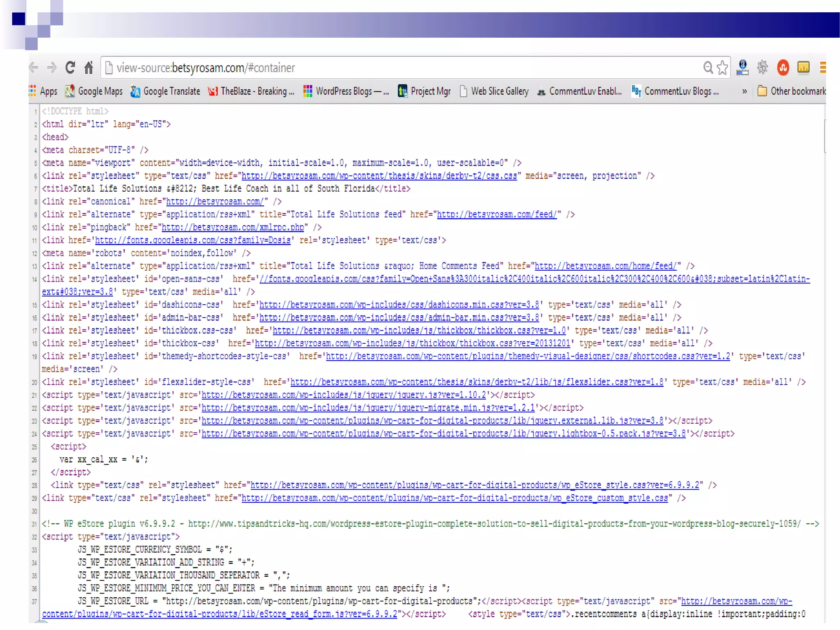This screenshot has width=840, height=630.
Task: Click the Forward navigation arrow
Action: (x=52, y=68)
